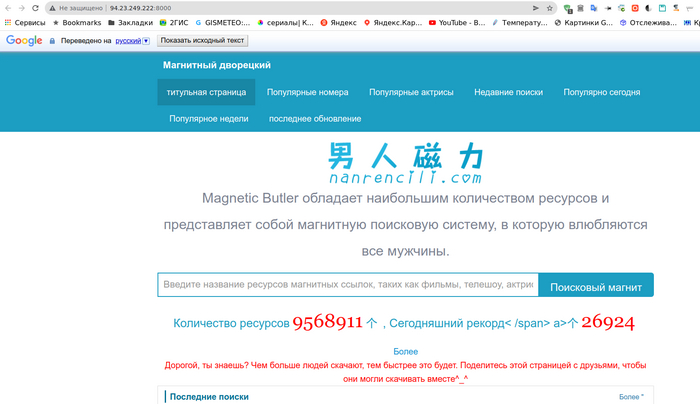Reload the page with the refresh icon
The width and height of the screenshot is (700, 404).
[x=35, y=8]
